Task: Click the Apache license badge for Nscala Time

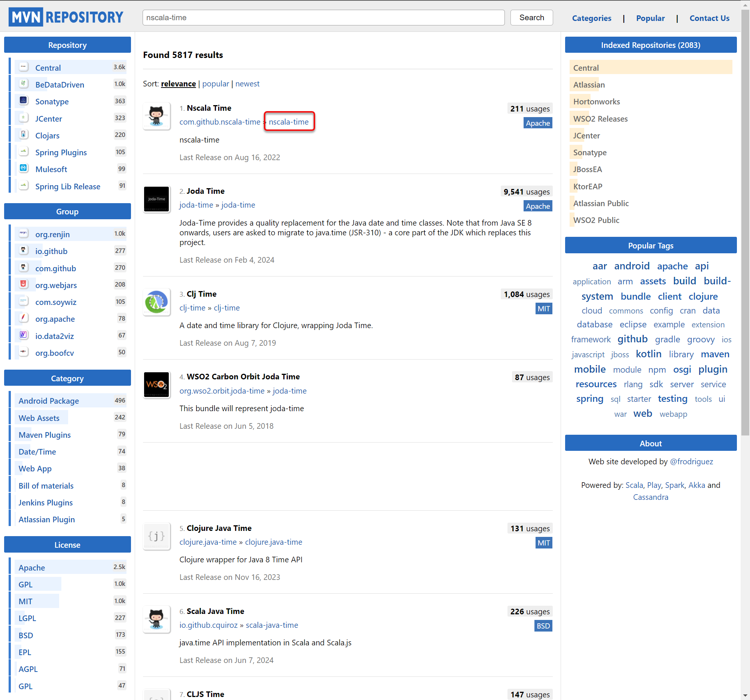Action: coord(537,123)
